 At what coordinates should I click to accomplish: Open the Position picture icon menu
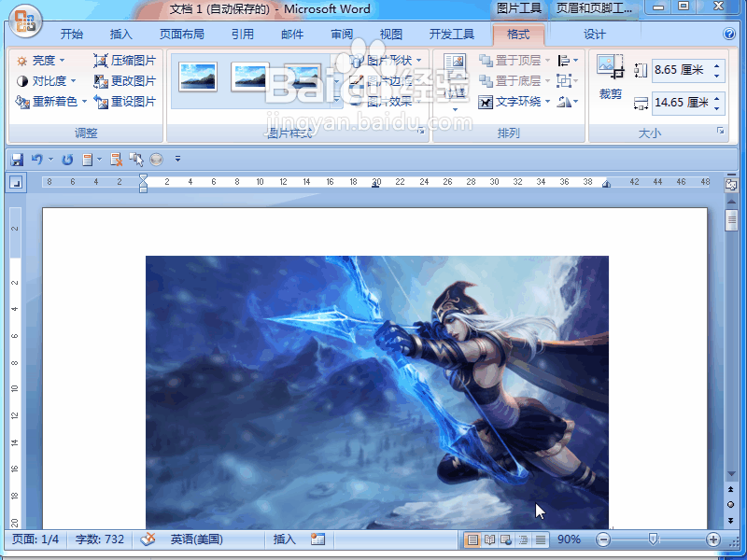pyautogui.click(x=455, y=82)
